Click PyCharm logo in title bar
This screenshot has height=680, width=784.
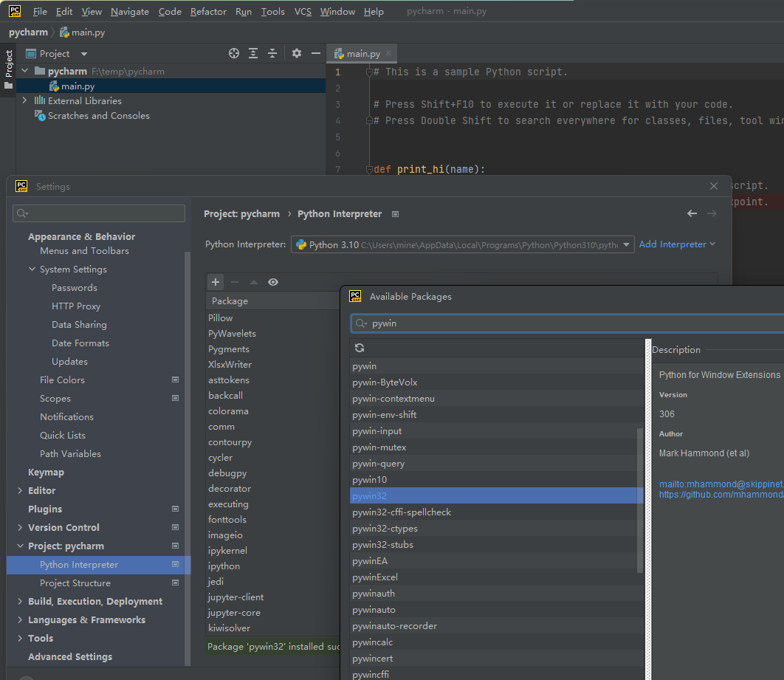[15, 11]
